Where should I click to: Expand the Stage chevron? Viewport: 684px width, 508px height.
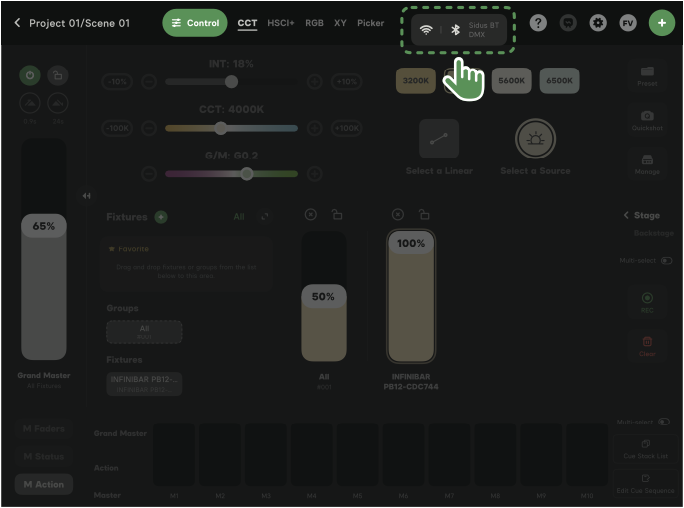click(626, 215)
